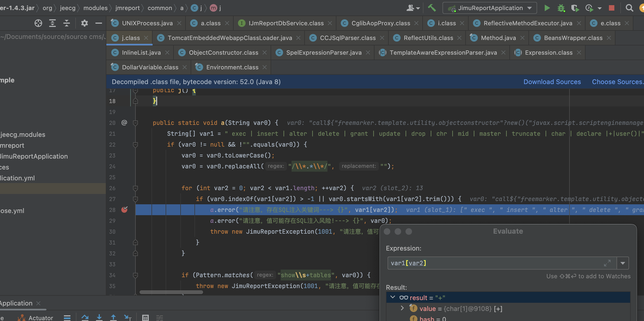The width and height of the screenshot is (644, 321).
Task: Close the j.class tab
Action: [x=146, y=38]
